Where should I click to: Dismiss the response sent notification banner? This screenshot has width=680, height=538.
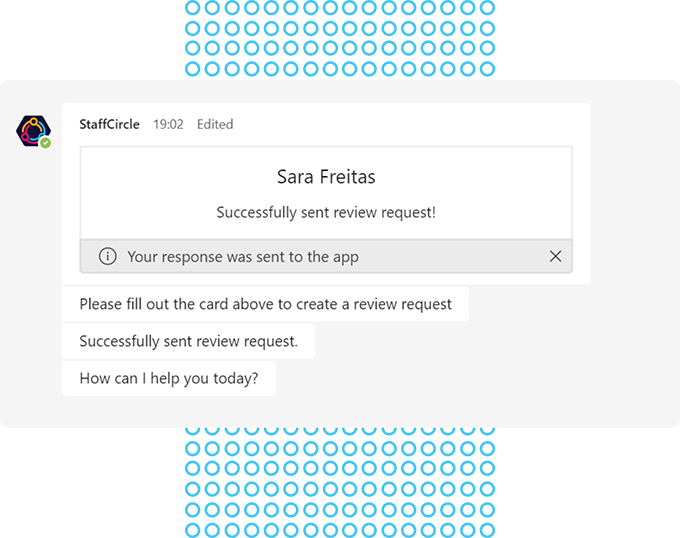[x=556, y=256]
